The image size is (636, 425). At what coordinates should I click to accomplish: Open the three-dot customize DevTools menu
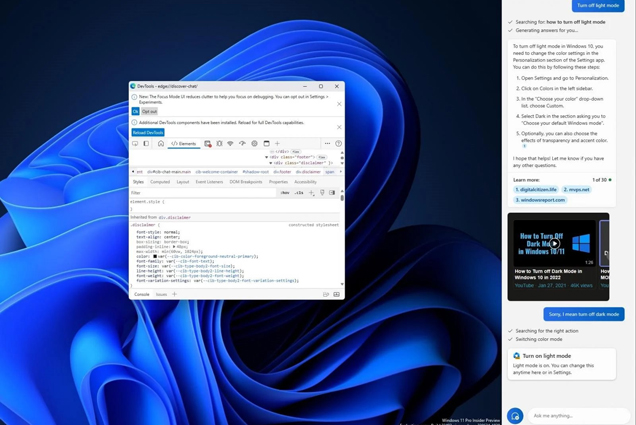(327, 144)
